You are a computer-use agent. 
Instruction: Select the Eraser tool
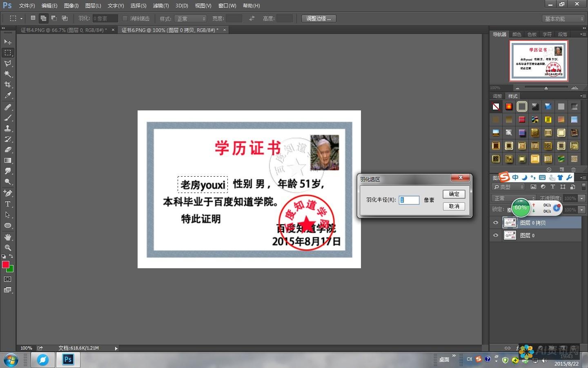8,150
